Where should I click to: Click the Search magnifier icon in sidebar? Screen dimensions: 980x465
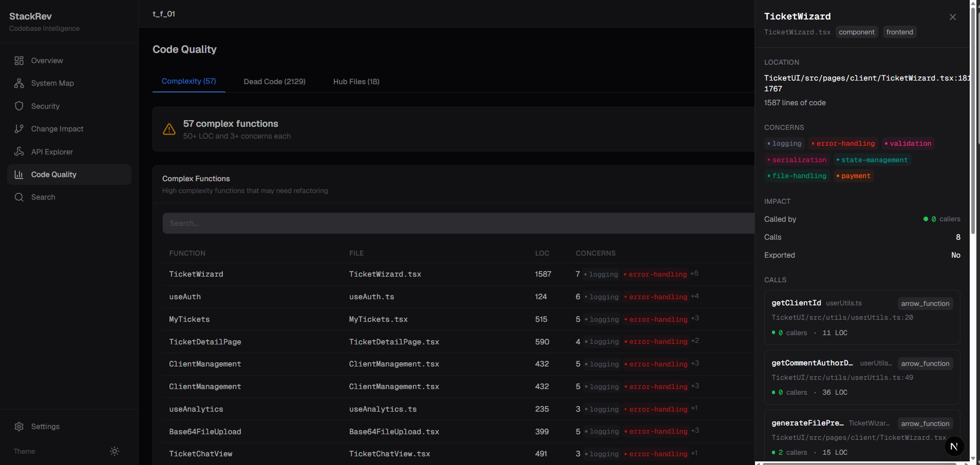[x=19, y=197]
